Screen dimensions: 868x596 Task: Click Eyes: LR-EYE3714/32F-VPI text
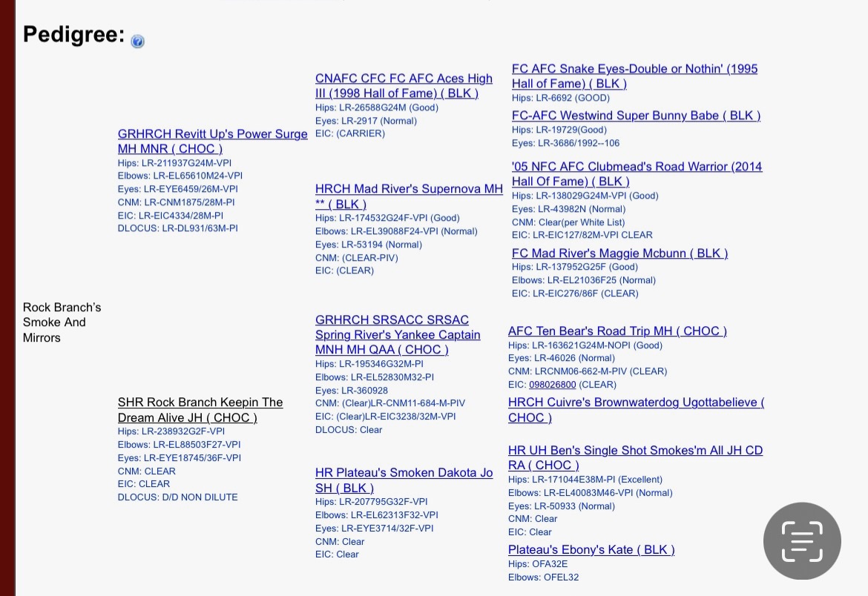pyautogui.click(x=374, y=528)
